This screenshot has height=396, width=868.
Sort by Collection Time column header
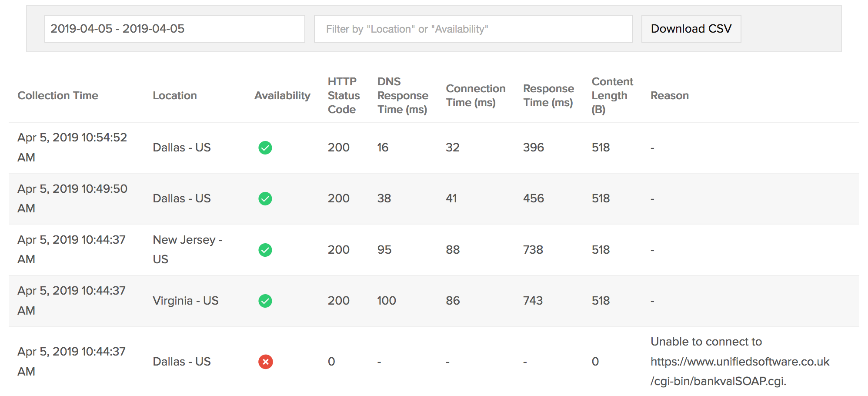58,96
